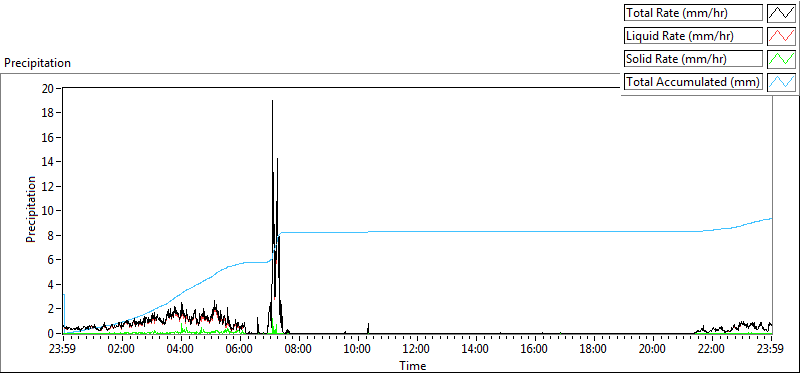Screen dimensions: 800x373
Task: Click the 14:00 time axis label
Action: 476,350
